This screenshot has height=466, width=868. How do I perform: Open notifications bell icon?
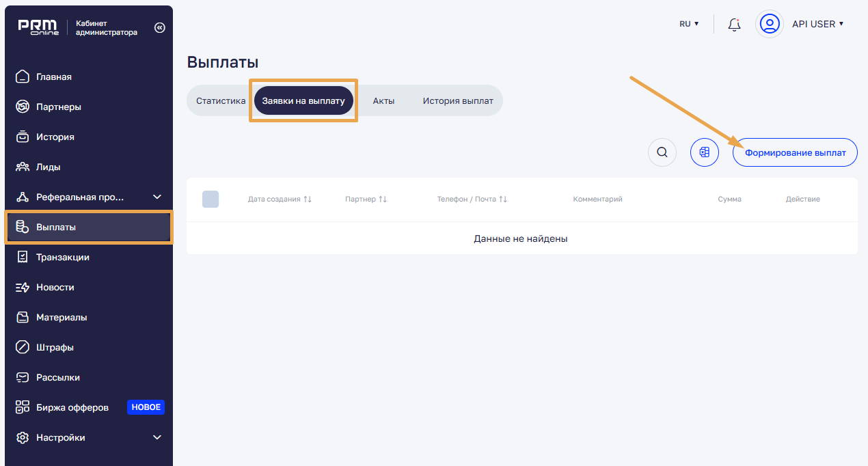tap(735, 25)
